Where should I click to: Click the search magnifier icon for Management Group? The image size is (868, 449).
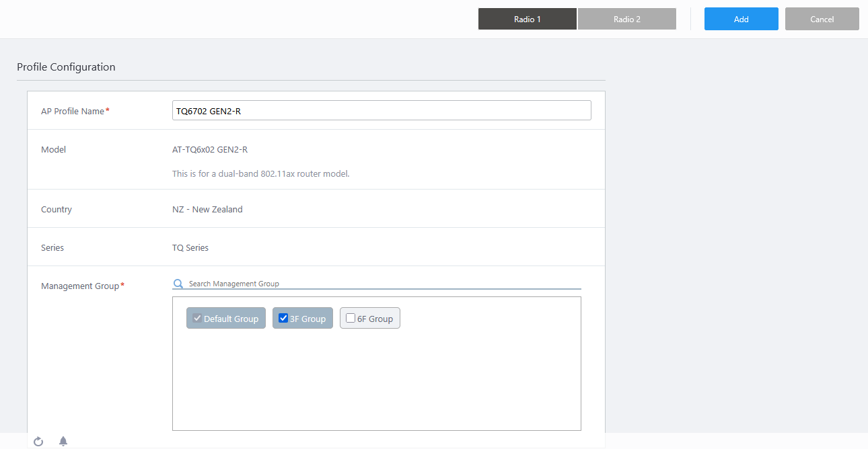coord(178,284)
